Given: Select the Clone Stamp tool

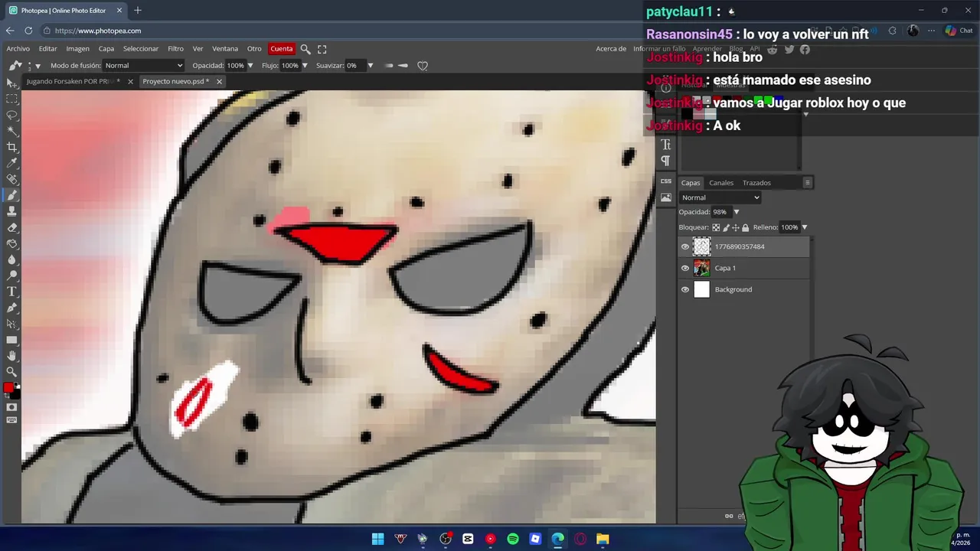Looking at the screenshot, I should pos(11,211).
